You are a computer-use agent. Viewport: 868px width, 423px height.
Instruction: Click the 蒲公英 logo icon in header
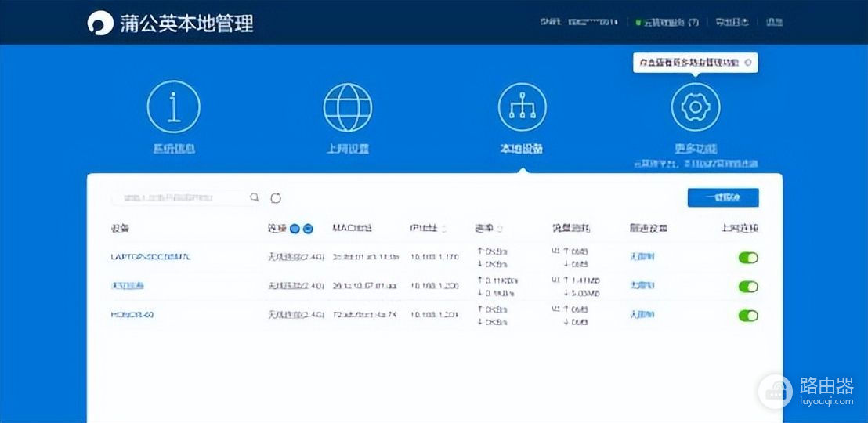[x=100, y=23]
